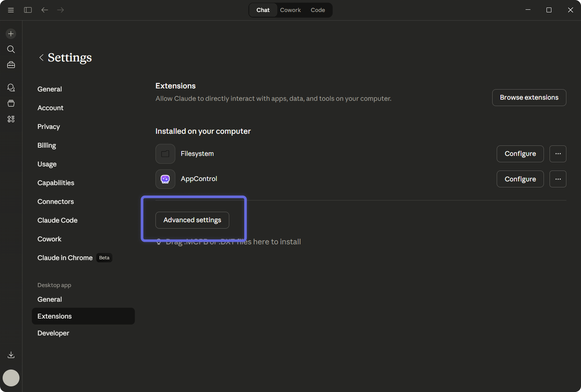
Task: Open Advanced settings
Action: pos(192,220)
